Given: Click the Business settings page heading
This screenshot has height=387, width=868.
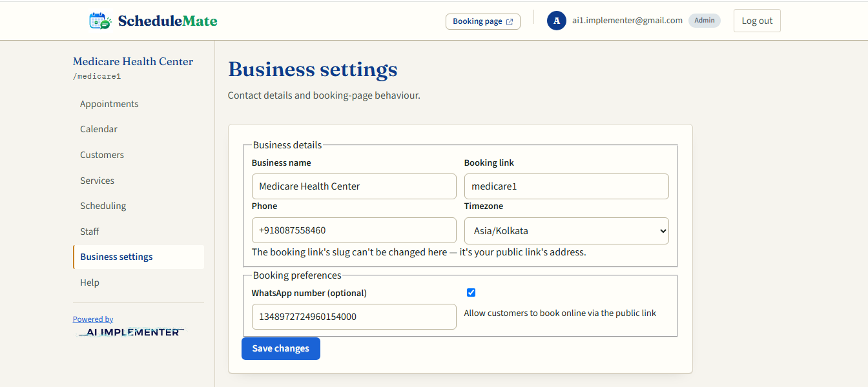Looking at the screenshot, I should point(313,70).
